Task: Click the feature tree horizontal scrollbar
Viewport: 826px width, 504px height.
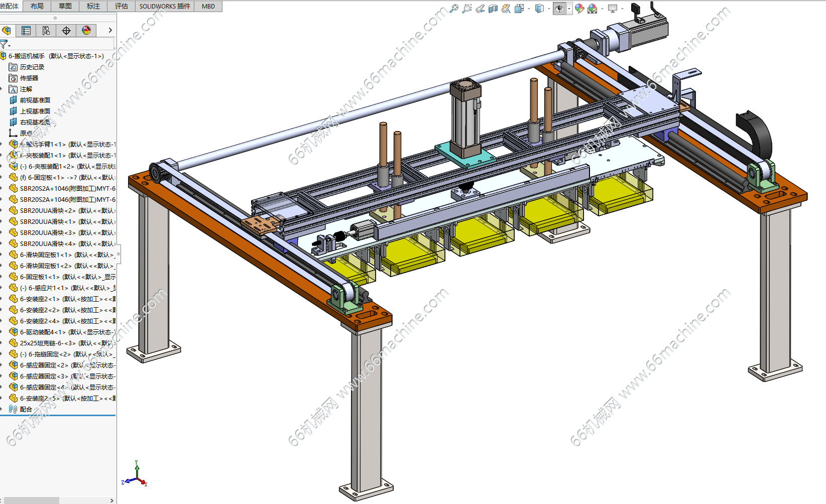Action: tap(31, 500)
